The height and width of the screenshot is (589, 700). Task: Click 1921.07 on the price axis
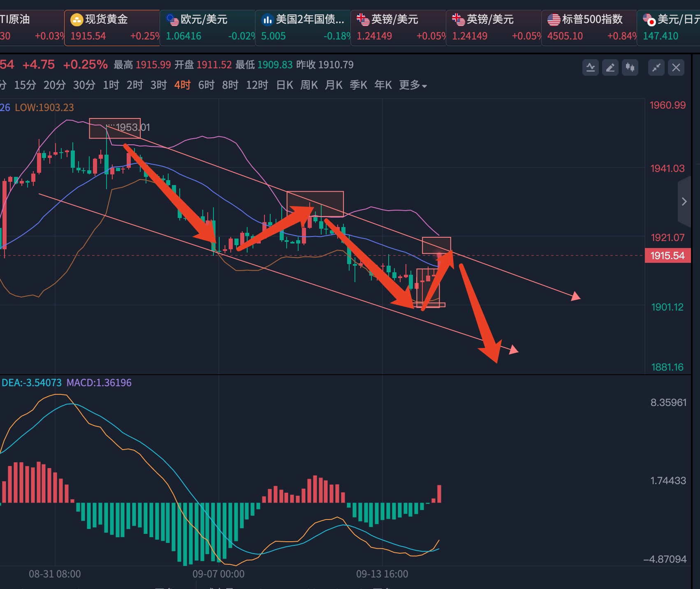point(668,238)
